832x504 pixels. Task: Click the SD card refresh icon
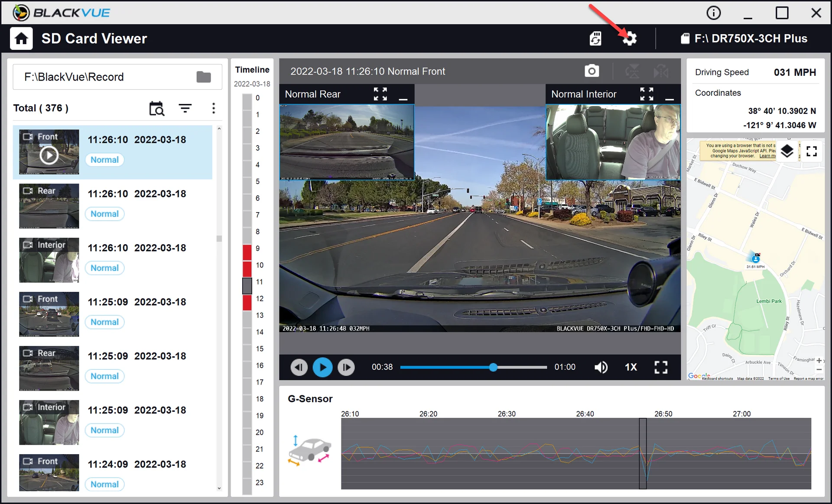[x=595, y=39]
